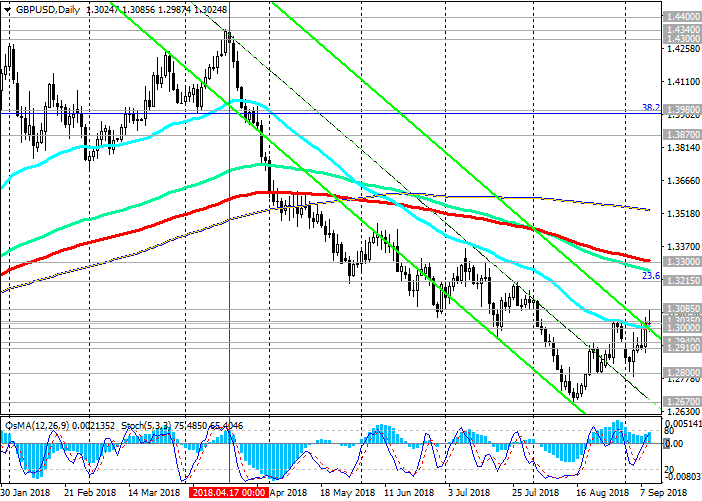Click the 1.3666 price axis value
702x501 pixels.
[681, 181]
